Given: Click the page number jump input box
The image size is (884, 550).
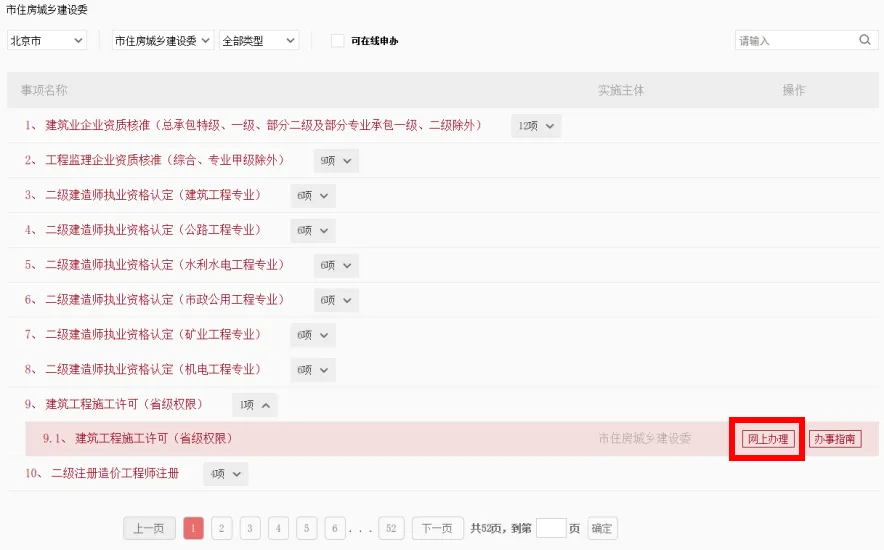Looking at the screenshot, I should 551,529.
